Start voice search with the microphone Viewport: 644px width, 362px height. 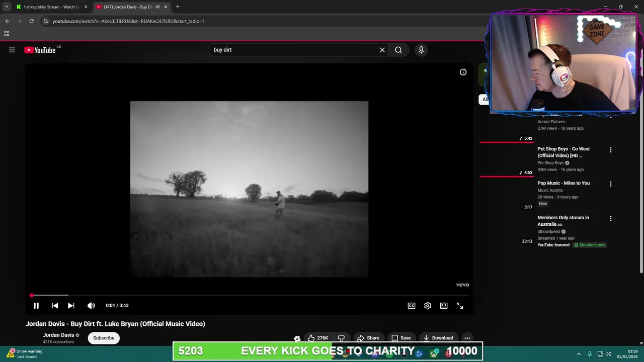421,50
